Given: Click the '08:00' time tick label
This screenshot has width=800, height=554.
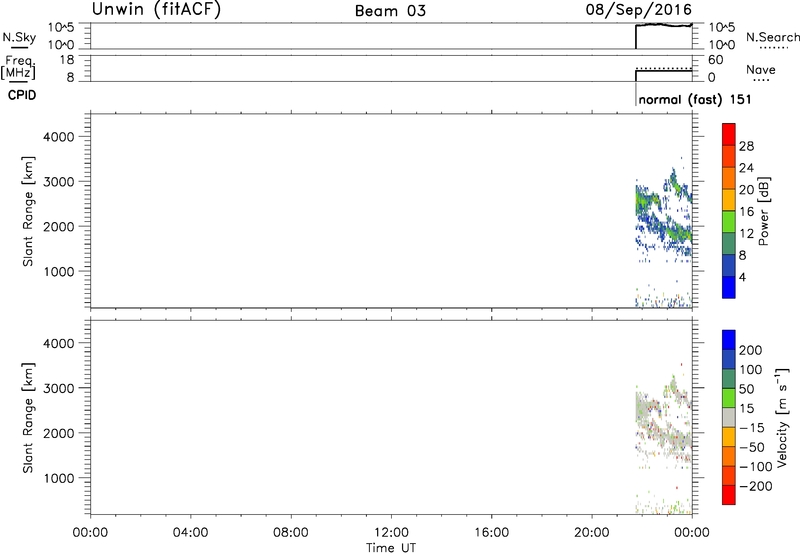Looking at the screenshot, I should pyautogui.click(x=291, y=533).
